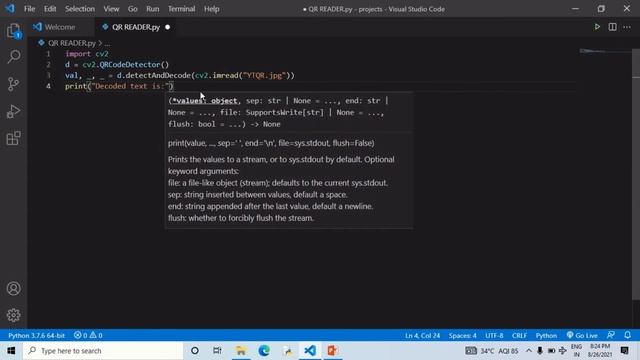The width and height of the screenshot is (640, 360).
Task: Change Spaces: 4 indentation setting
Action: pyautogui.click(x=462, y=336)
